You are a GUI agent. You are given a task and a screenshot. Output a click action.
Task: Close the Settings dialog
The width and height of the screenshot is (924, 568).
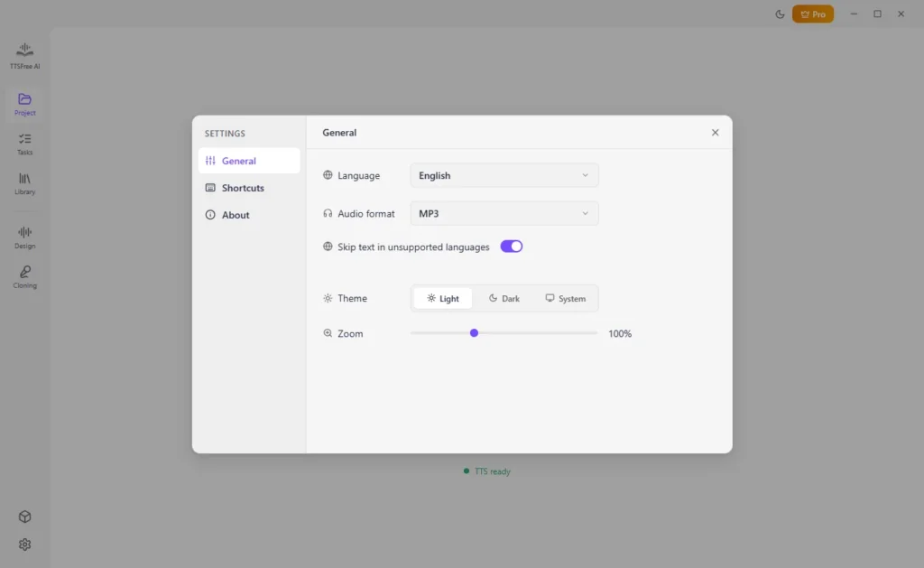click(715, 133)
